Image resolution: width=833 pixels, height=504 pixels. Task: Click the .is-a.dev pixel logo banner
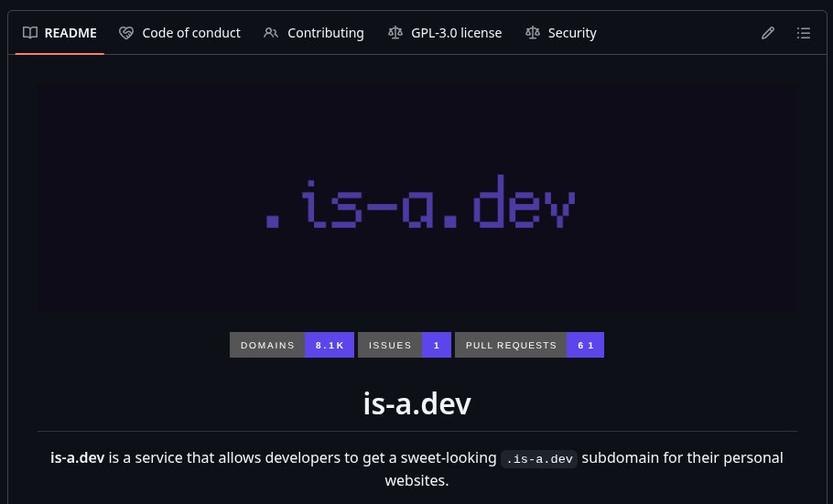pos(417,197)
